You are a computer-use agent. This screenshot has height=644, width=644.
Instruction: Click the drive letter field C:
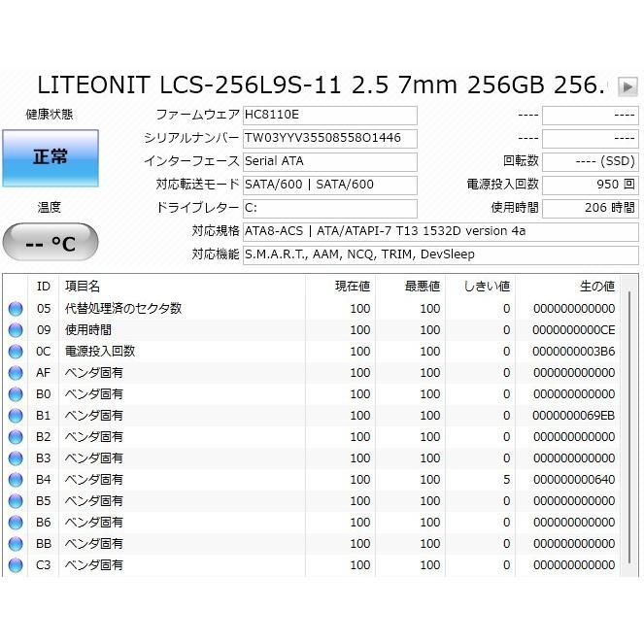point(330,209)
